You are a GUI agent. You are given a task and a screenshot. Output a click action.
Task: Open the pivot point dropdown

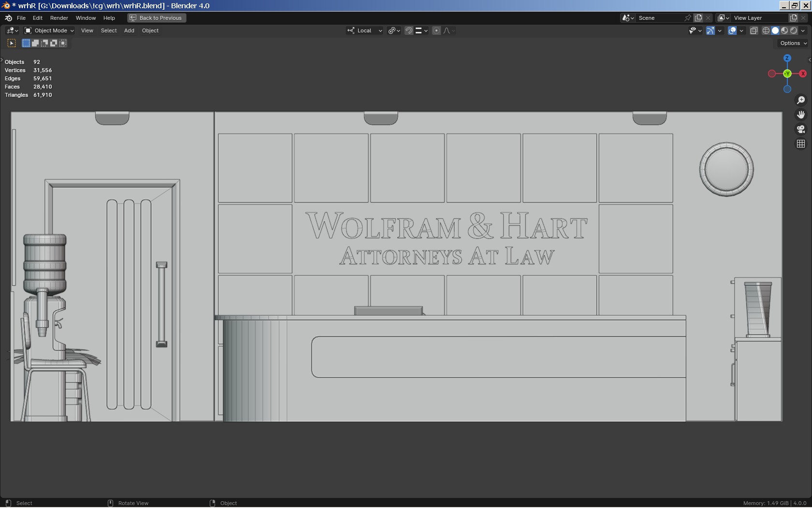coord(394,30)
